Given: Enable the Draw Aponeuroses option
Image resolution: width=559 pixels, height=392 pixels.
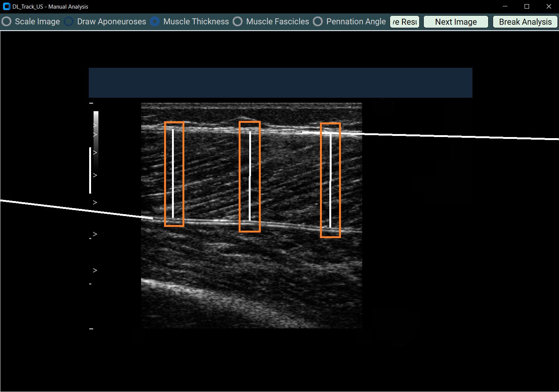Looking at the screenshot, I should click(x=69, y=22).
